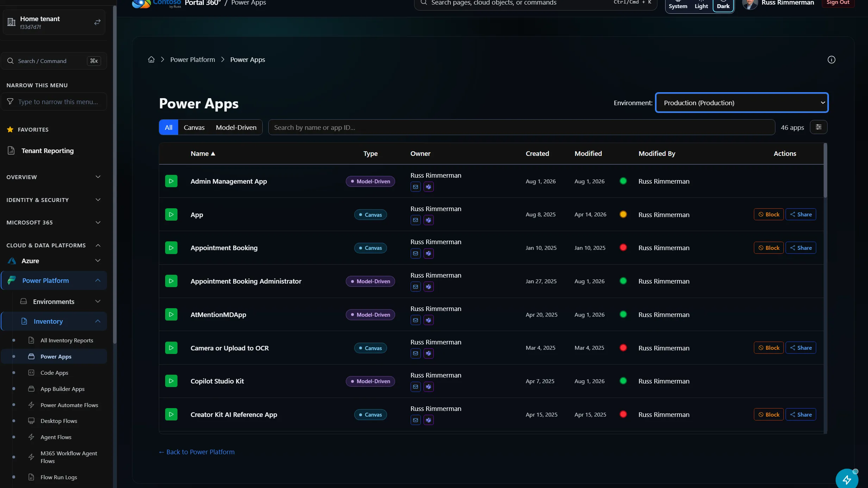Click the home breadcrumb icon
The image size is (868, 488).
tap(151, 59)
